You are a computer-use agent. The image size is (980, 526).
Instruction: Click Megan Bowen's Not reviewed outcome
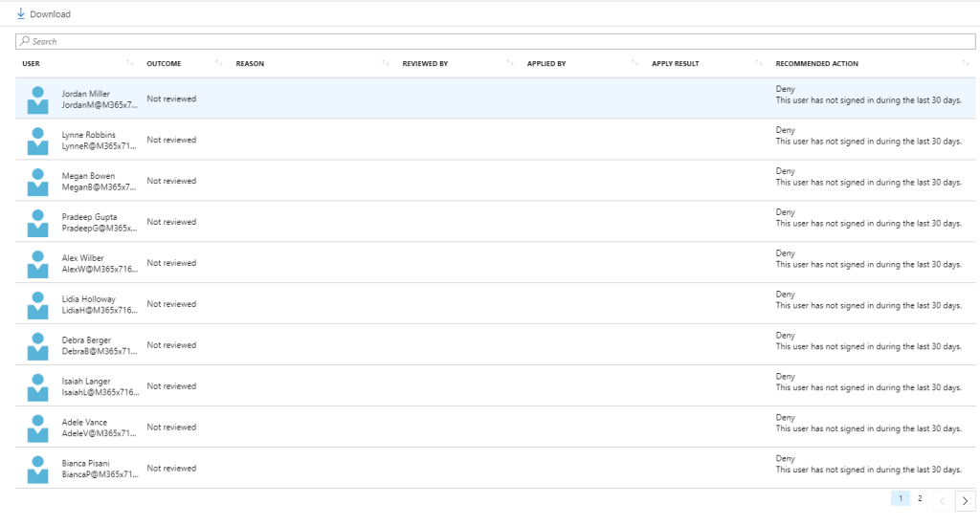point(171,181)
